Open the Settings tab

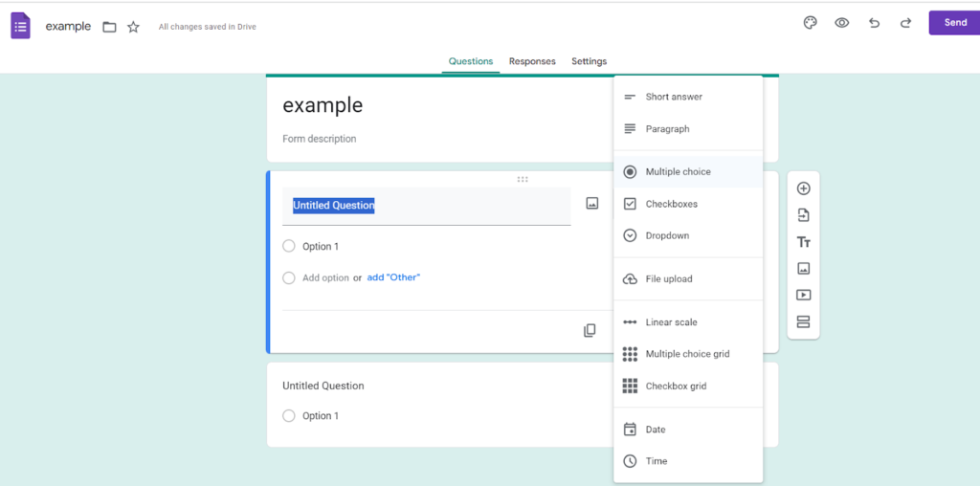[x=589, y=61]
